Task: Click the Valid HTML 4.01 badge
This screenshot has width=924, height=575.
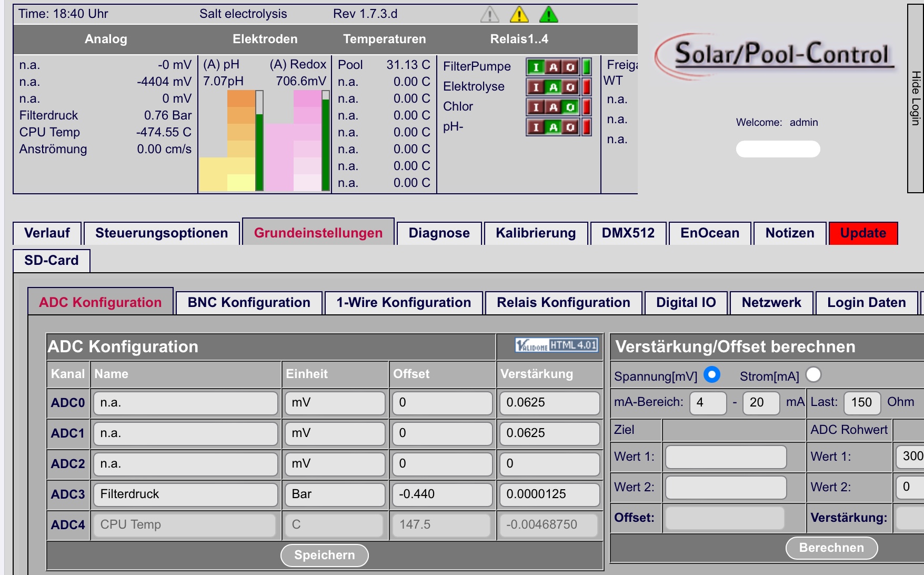Action: [557, 345]
